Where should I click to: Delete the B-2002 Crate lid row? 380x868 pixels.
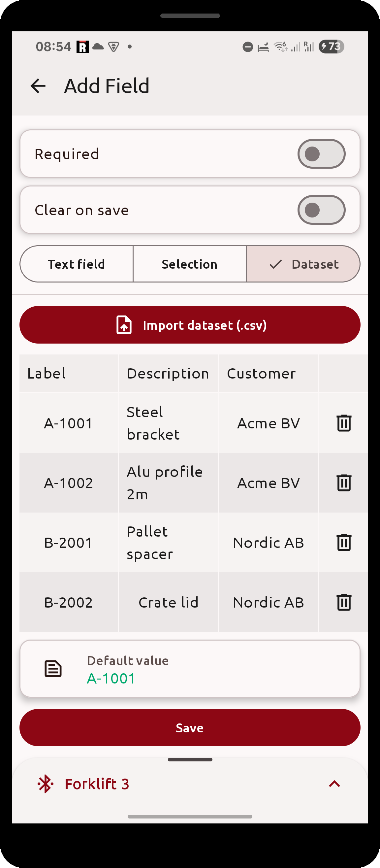[x=344, y=602]
